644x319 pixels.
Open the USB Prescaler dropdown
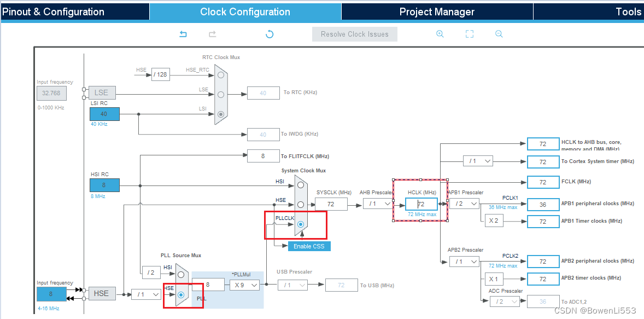pos(292,285)
